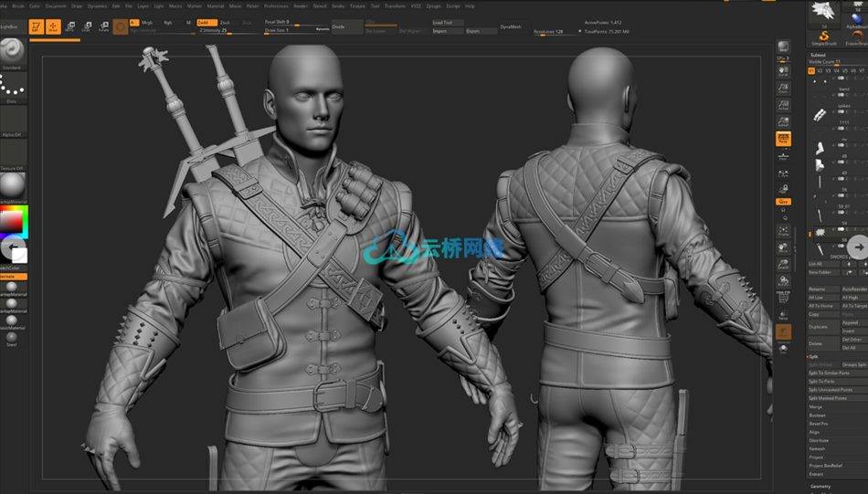868x494 pixels.
Task: Toggle Transp transparency icon
Action: [x=783, y=315]
